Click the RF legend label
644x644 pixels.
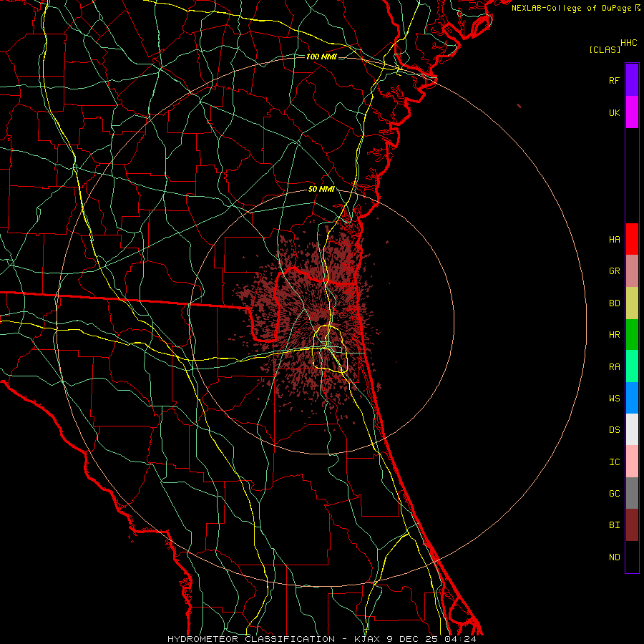614,80
